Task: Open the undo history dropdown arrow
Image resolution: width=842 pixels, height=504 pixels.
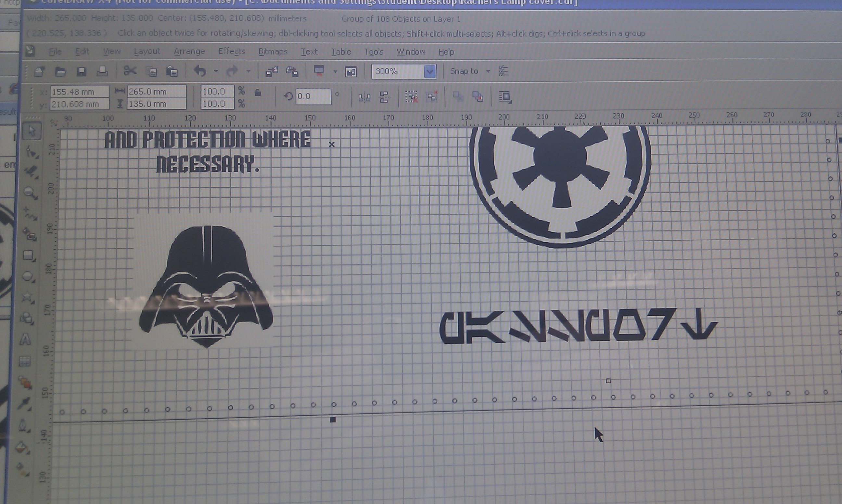Action: pos(216,71)
